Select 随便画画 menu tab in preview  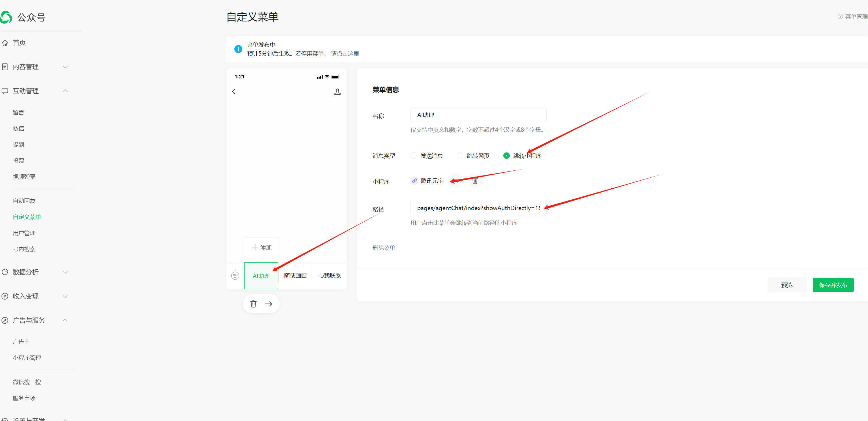295,275
